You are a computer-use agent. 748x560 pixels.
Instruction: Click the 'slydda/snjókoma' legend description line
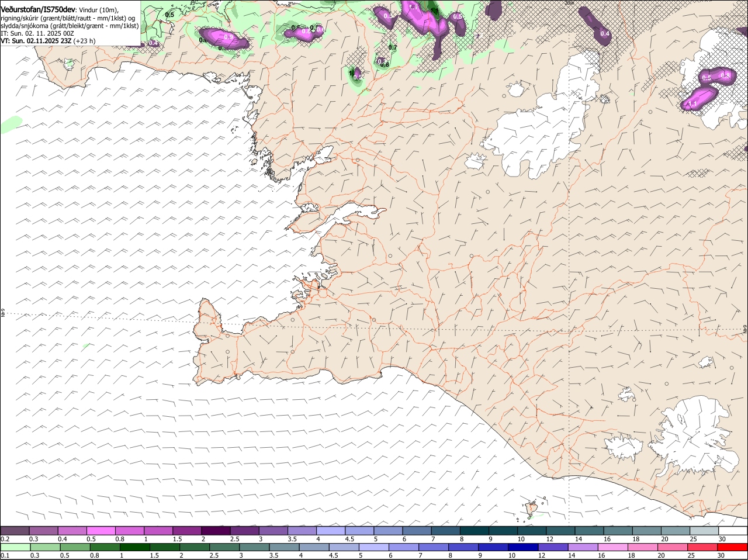point(70,26)
